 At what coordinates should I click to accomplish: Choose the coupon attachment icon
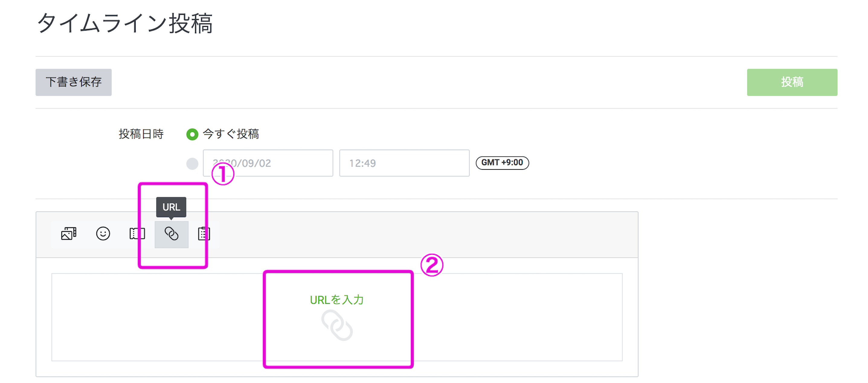(x=137, y=233)
